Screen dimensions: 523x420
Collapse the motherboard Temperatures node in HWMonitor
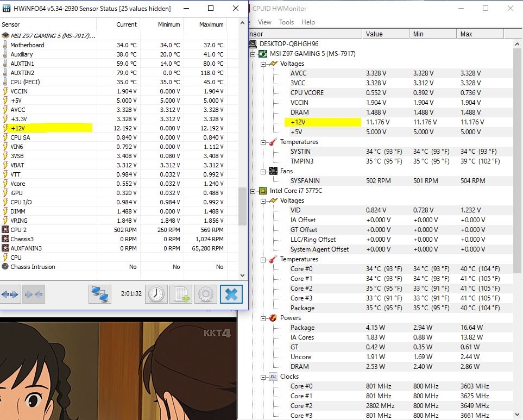(263, 142)
